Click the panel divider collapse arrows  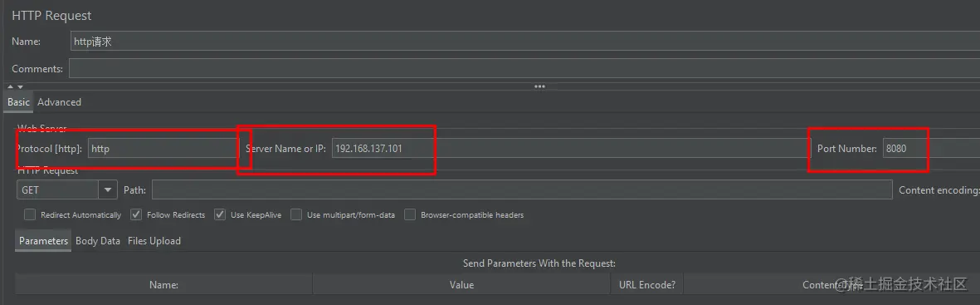coord(16,86)
